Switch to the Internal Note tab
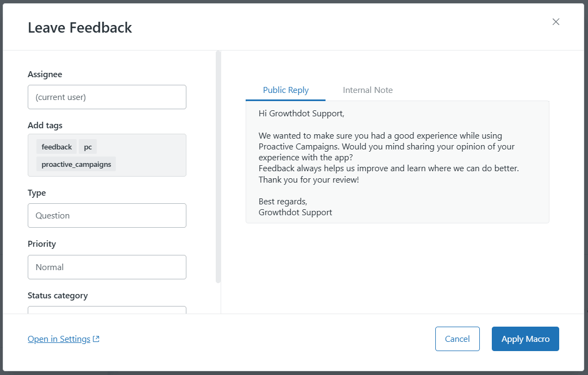 coord(368,90)
